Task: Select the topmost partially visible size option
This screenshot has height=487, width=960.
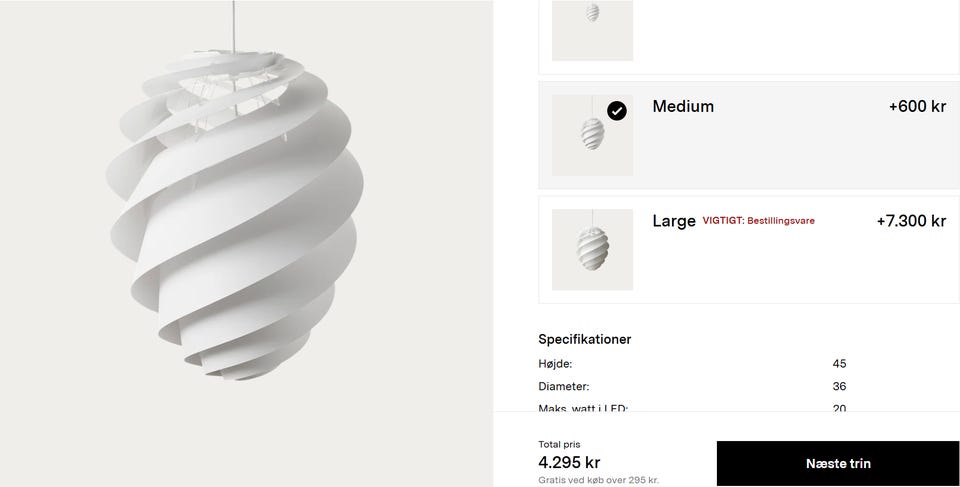Action: (749, 37)
